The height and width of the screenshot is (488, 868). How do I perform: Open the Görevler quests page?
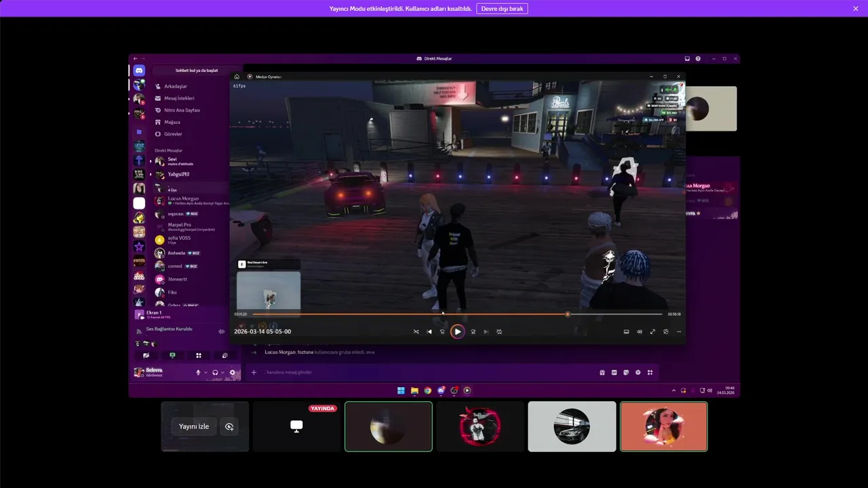click(192, 134)
